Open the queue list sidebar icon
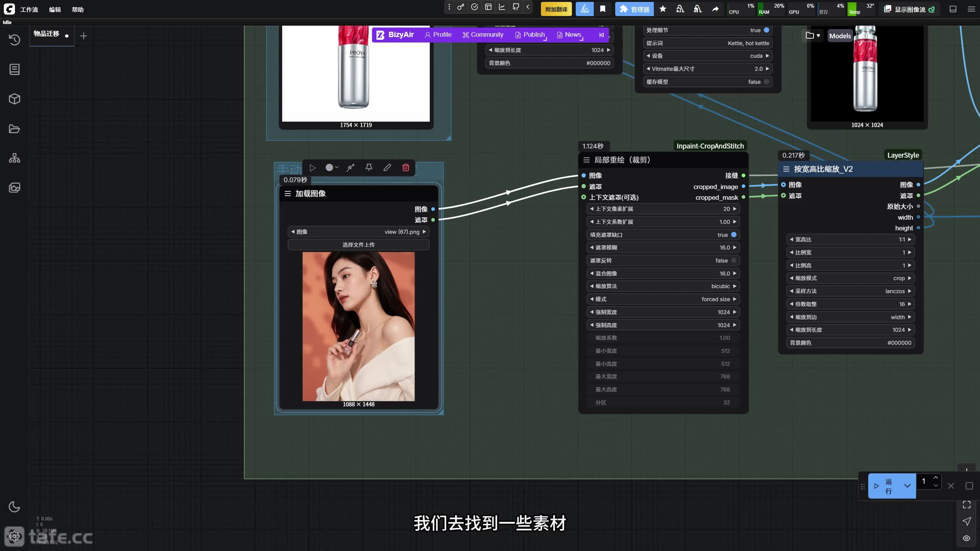Screen dimensions: 980x551 coord(15,69)
